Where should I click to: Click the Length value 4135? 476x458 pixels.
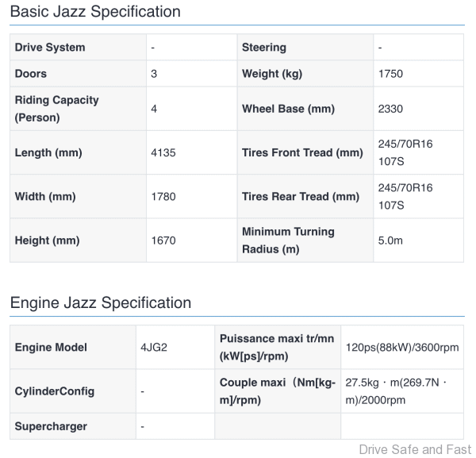(x=163, y=152)
